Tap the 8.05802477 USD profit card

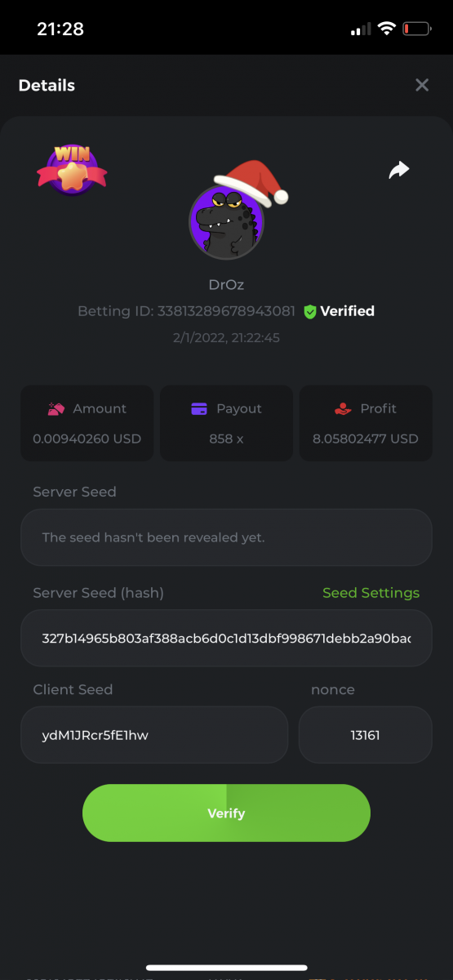(x=365, y=422)
